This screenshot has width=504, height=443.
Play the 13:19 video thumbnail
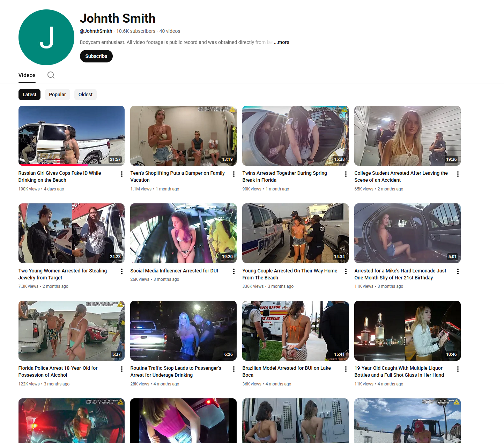[x=184, y=136]
